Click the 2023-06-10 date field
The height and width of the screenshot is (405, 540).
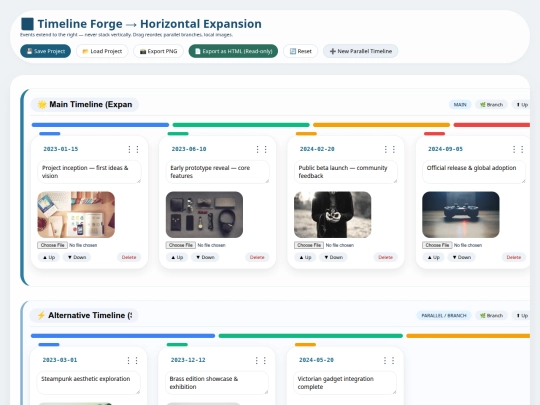point(189,149)
